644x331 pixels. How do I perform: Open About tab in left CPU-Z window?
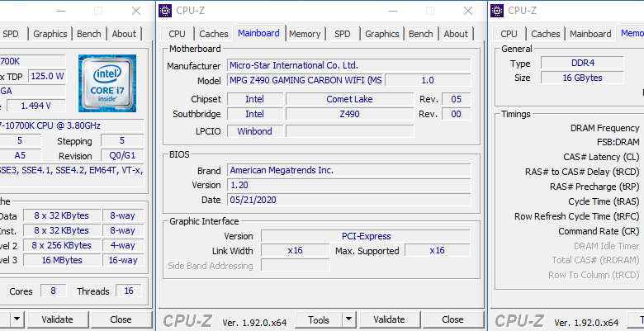(x=124, y=34)
